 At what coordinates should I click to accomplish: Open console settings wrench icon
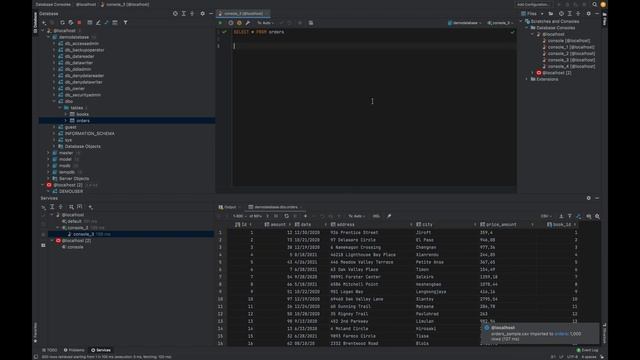click(x=247, y=23)
